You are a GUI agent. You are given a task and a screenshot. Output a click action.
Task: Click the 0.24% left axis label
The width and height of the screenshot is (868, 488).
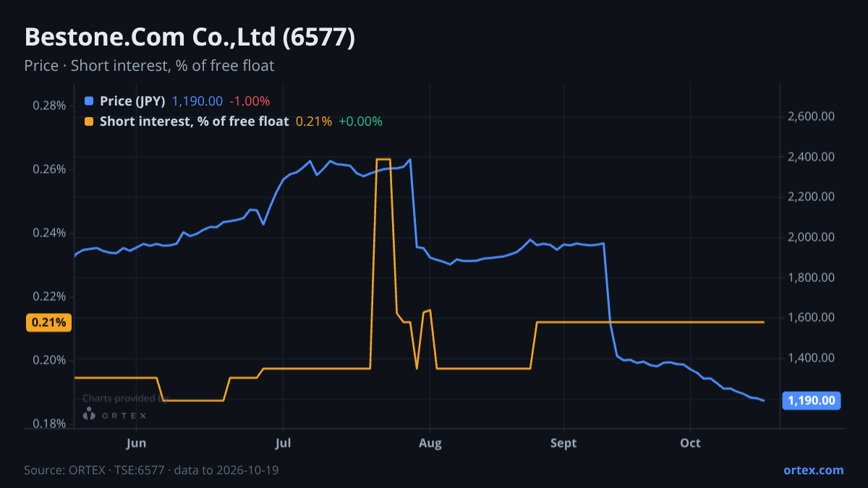click(x=50, y=233)
